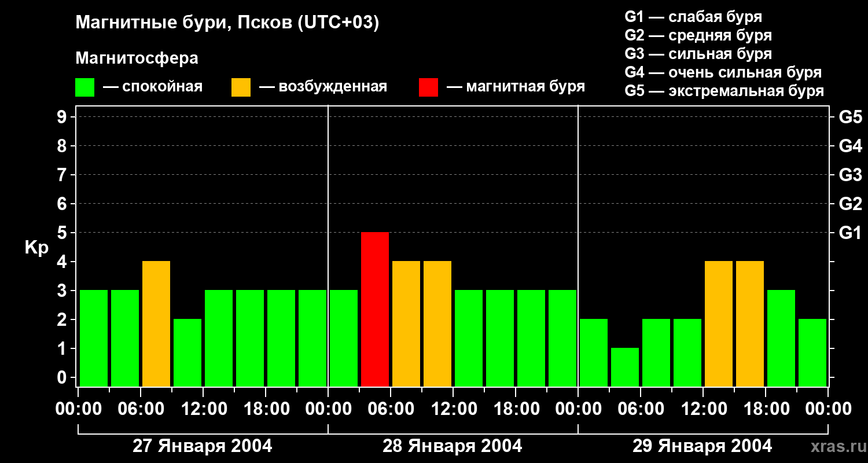Screen dimensions: 868x463
Task: Click the 'G5 — экстремальная буря' line
Action: [x=724, y=91]
